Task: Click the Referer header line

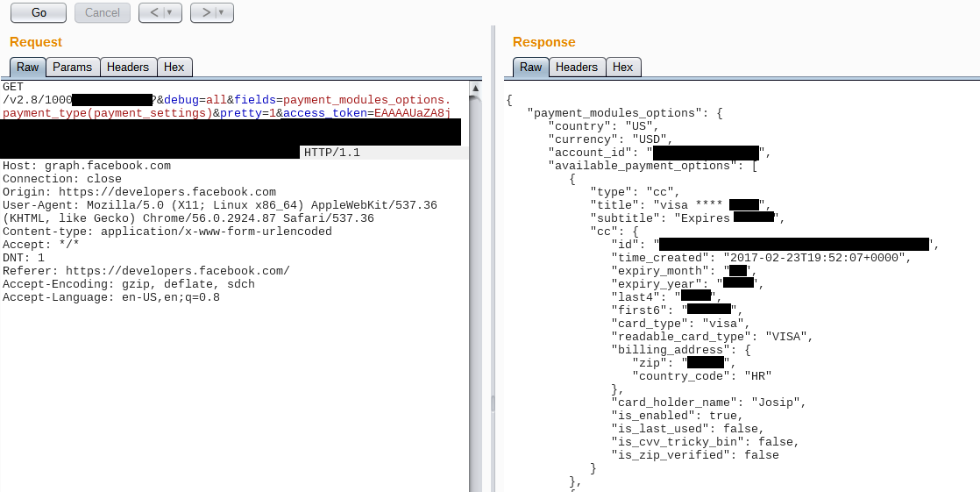Action: [146, 271]
